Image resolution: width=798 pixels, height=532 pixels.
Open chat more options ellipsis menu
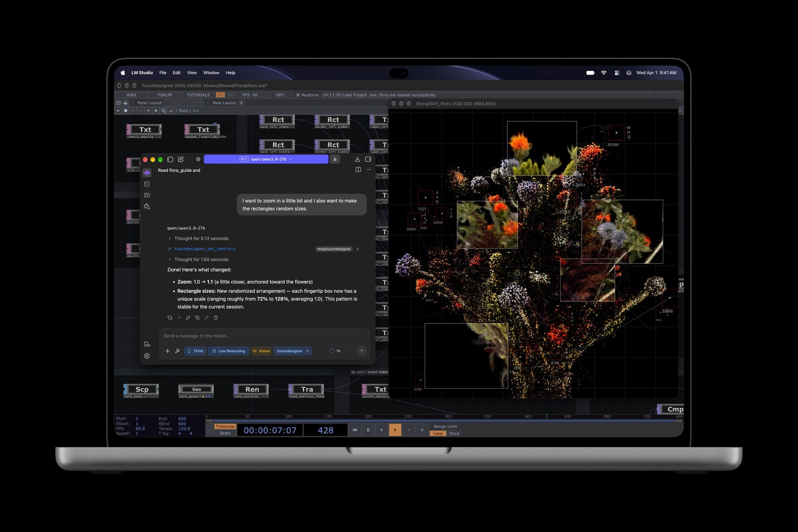[x=369, y=170]
